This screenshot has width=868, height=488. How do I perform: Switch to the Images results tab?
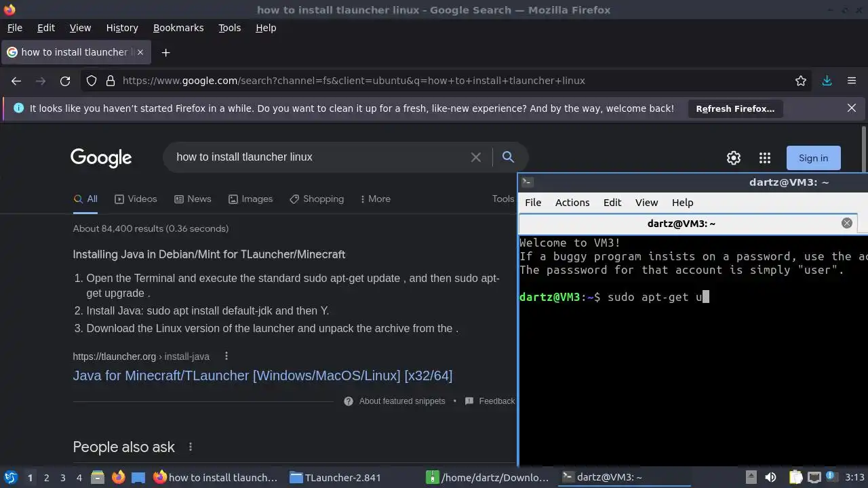(250, 199)
